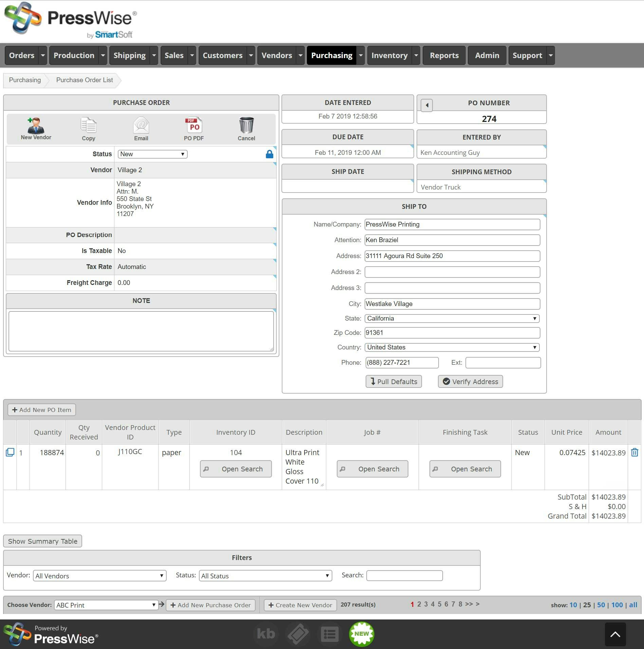Click the blue lock icon beside Status
Viewport: 644px width, 649px height.
(x=270, y=154)
